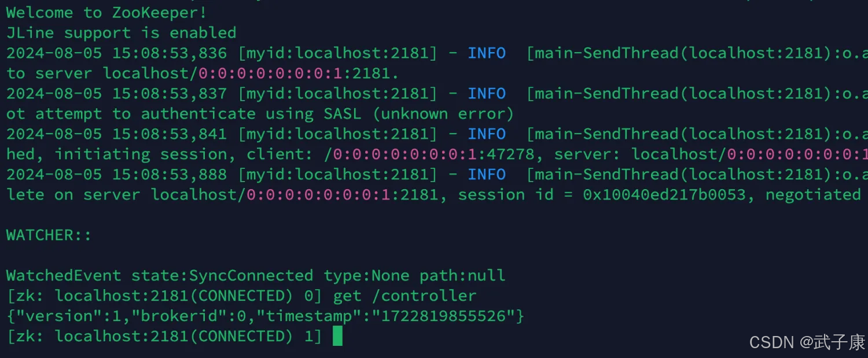868x358 pixels.
Task: Click the session id 0x10040ed217b0053
Action: [x=664, y=194]
